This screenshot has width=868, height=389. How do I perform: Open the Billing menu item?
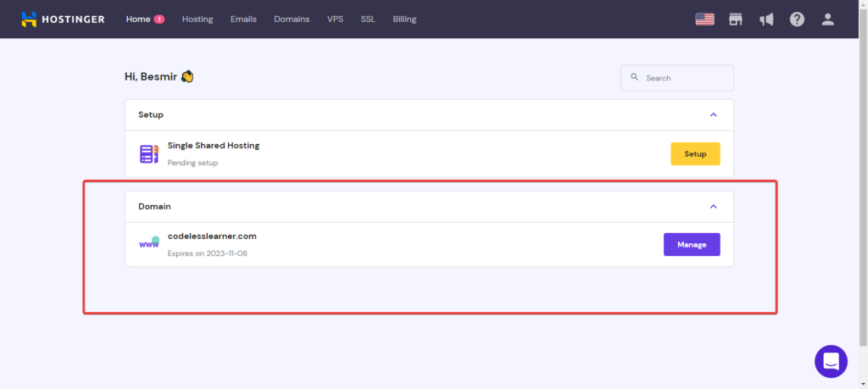point(404,19)
